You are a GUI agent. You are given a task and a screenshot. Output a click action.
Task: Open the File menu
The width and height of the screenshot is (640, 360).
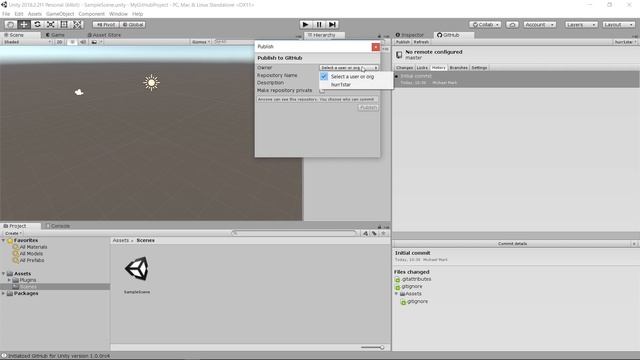(6, 14)
